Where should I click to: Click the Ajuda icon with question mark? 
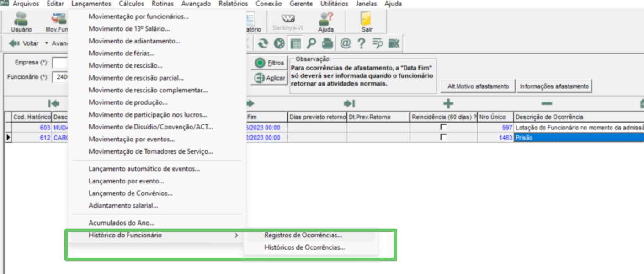click(326, 21)
